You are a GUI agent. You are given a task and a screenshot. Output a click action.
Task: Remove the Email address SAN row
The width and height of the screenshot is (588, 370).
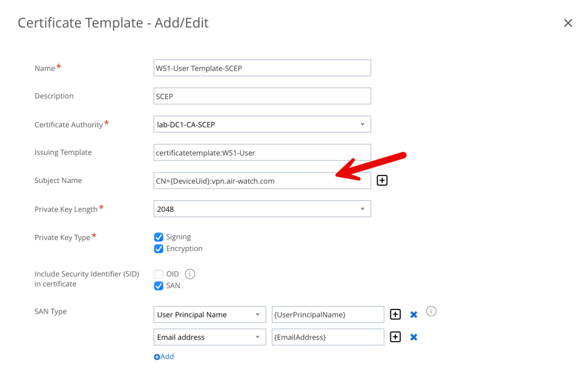(x=413, y=337)
